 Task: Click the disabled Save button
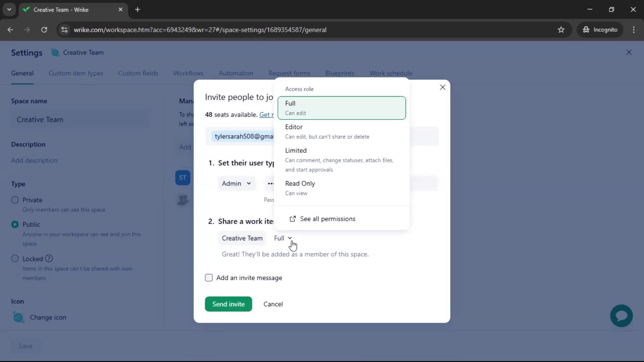[25, 346]
